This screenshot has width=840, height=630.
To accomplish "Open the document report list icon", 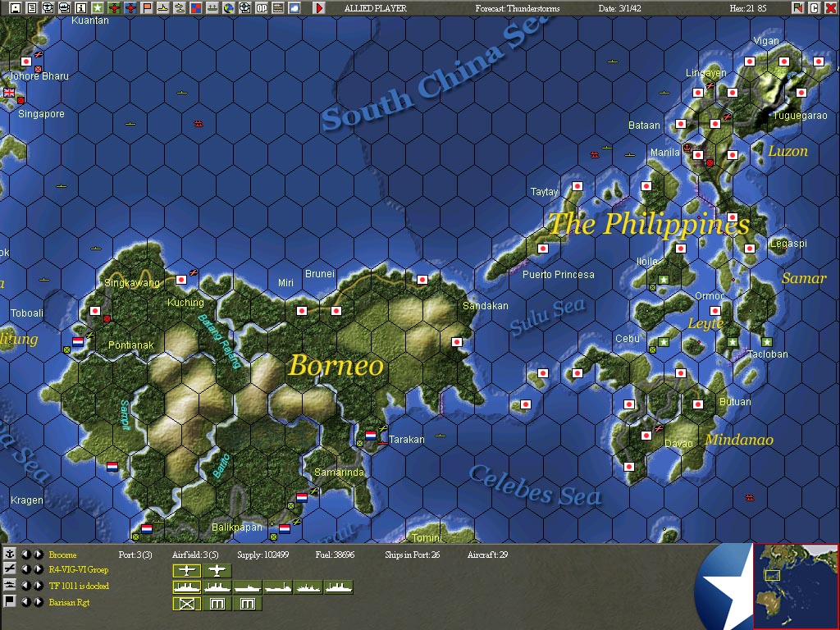I will [x=32, y=7].
